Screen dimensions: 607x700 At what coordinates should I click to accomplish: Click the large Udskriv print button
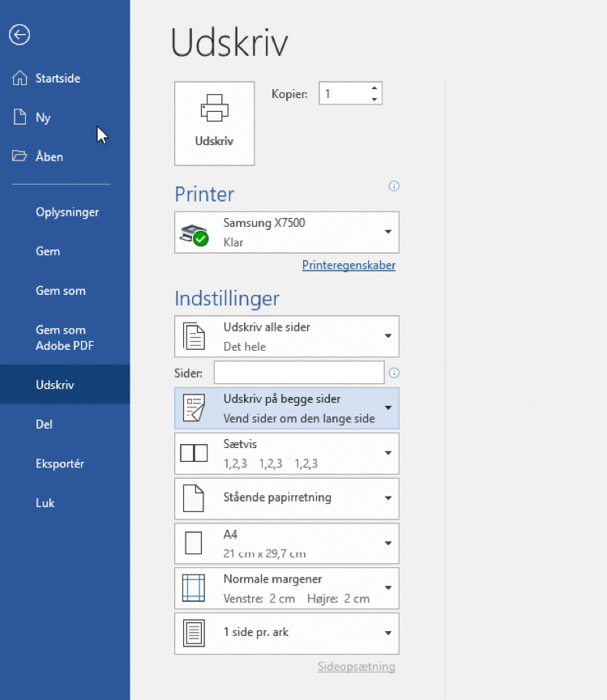pyautogui.click(x=215, y=124)
